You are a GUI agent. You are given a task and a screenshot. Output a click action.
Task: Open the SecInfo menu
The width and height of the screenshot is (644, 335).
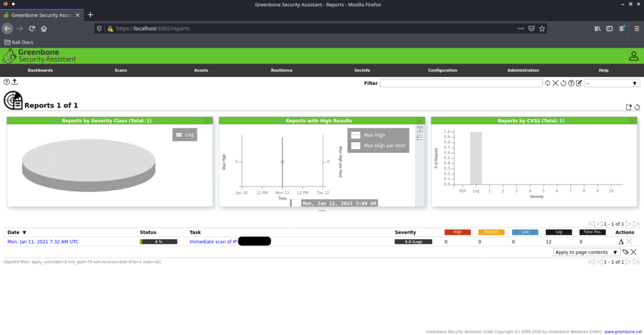pos(362,71)
